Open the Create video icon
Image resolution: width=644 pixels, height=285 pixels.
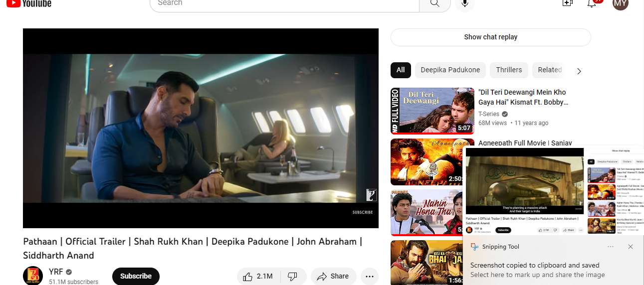point(567,3)
